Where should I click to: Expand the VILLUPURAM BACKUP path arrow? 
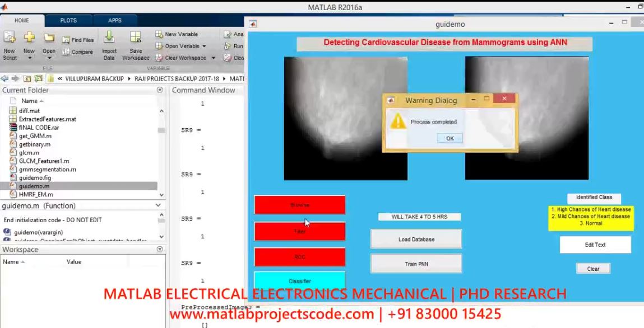[129, 79]
